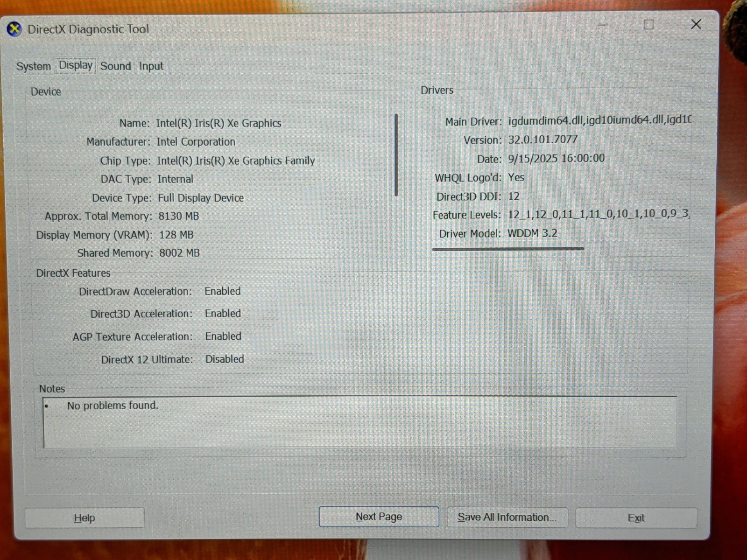Click the 'DirectX 12 Ultimate:' label
The width and height of the screenshot is (747, 560).
[x=147, y=359]
